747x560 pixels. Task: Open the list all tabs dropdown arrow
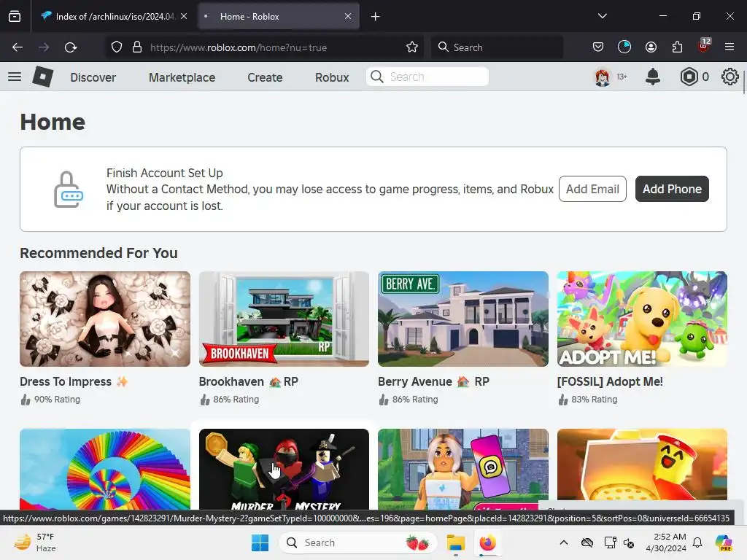tap(602, 16)
